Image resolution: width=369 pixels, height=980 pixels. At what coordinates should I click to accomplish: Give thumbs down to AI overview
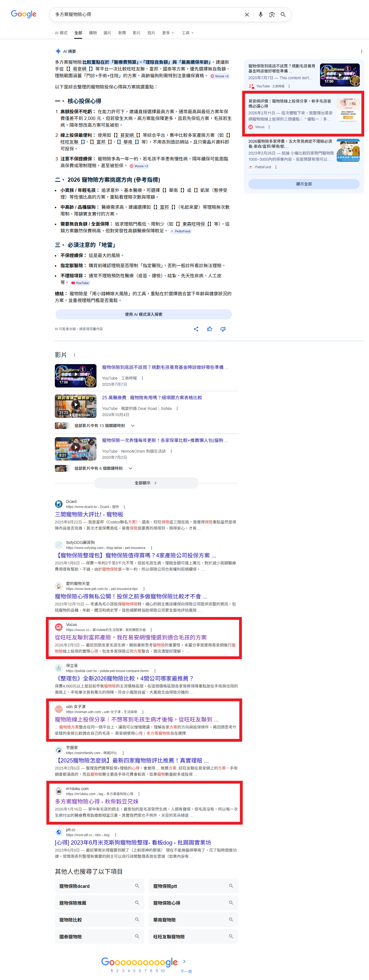click(223, 329)
